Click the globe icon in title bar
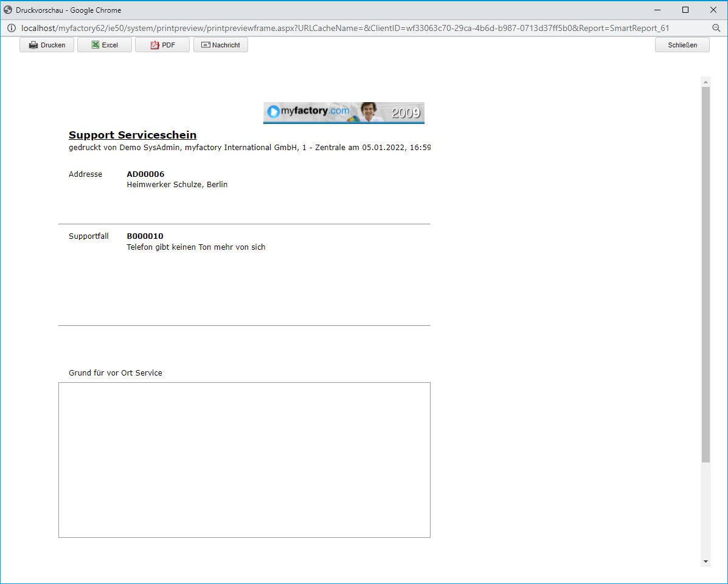 tap(8, 10)
